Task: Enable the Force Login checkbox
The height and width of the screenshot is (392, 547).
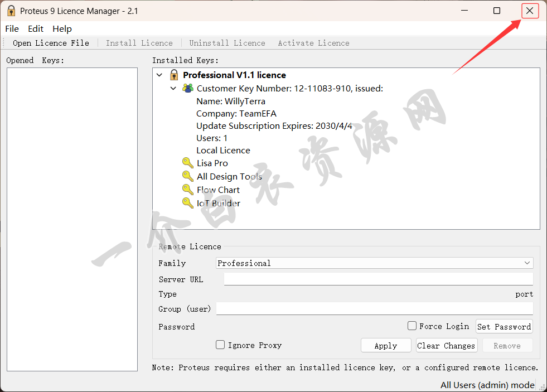Action: point(412,326)
